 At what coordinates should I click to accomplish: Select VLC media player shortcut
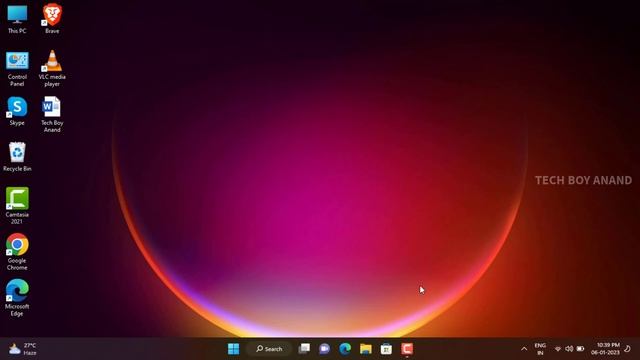52,69
